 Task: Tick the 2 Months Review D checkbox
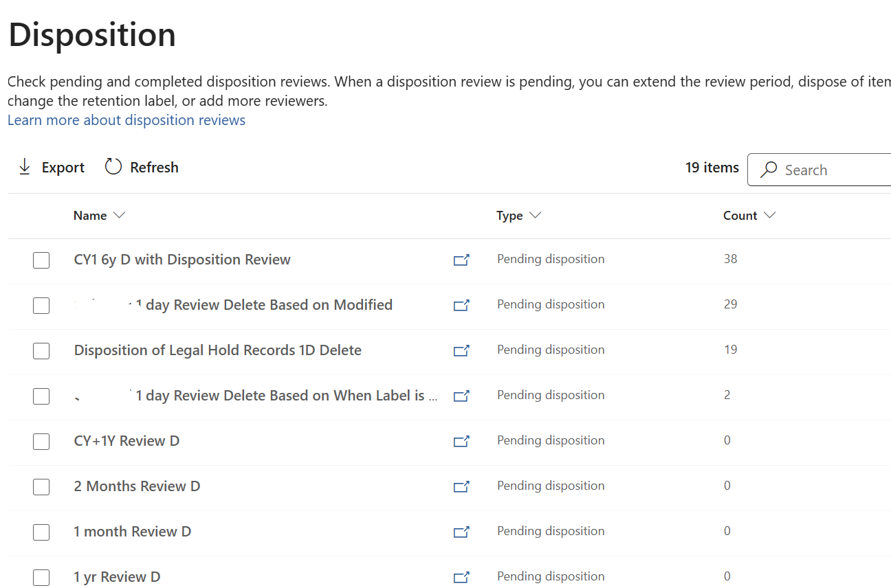tap(41, 487)
